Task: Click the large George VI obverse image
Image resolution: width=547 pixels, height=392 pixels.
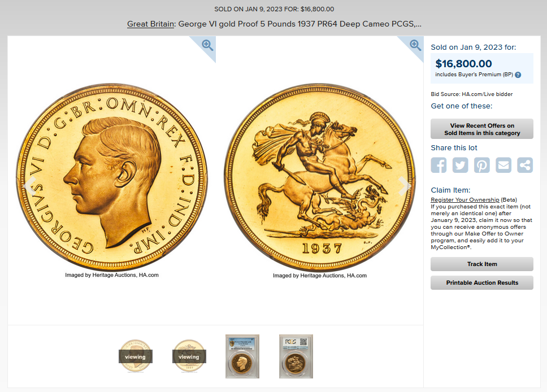Action: coord(112,177)
